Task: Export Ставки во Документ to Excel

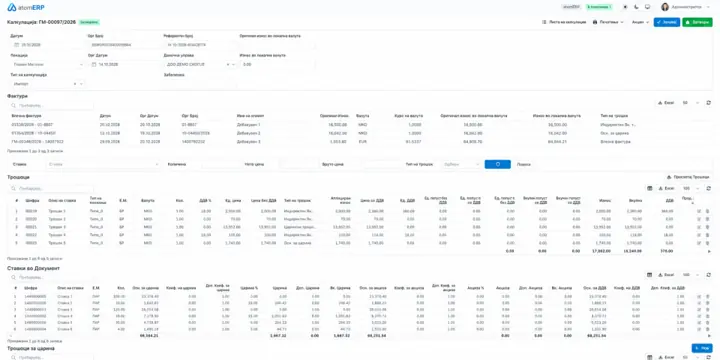Action: coord(666,275)
